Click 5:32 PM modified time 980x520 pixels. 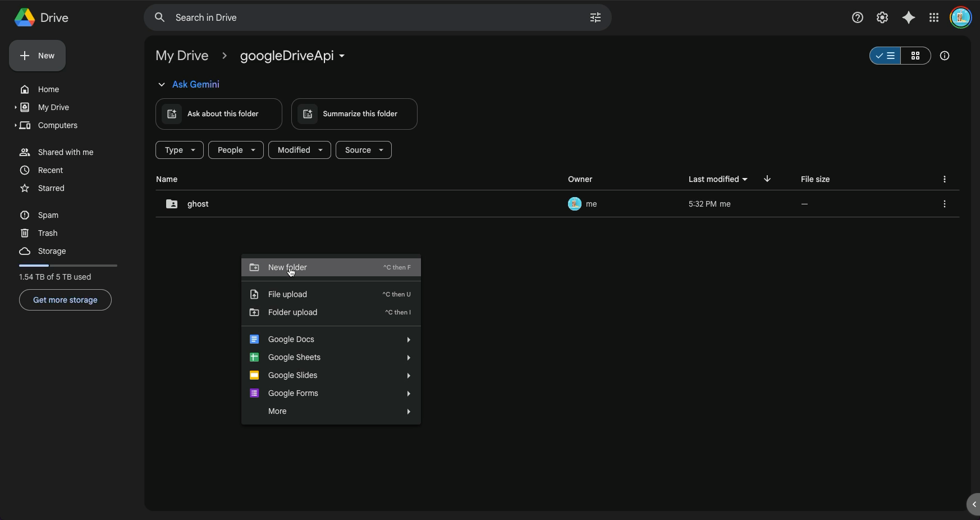point(703,204)
